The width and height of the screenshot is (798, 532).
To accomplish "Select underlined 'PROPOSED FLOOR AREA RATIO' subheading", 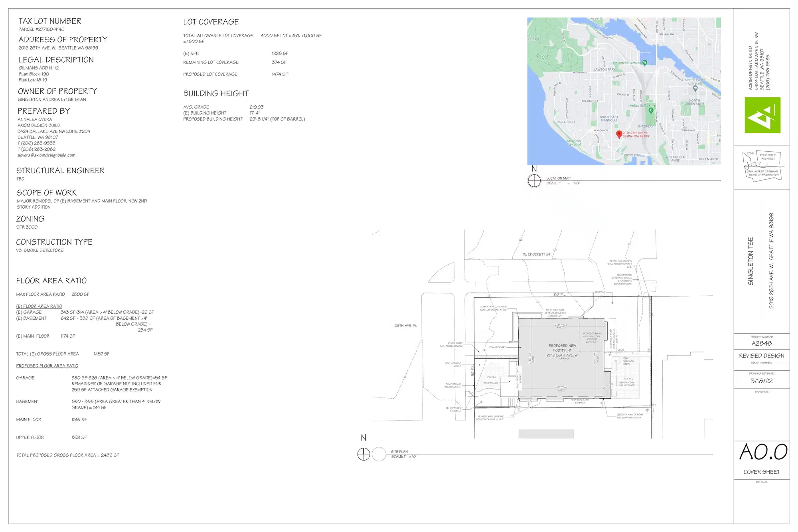I will click(47, 366).
